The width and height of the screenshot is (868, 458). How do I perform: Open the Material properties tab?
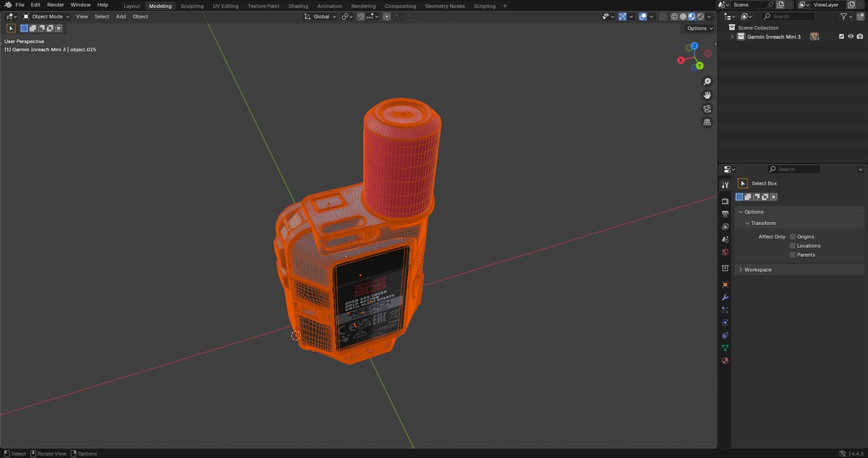(725, 360)
